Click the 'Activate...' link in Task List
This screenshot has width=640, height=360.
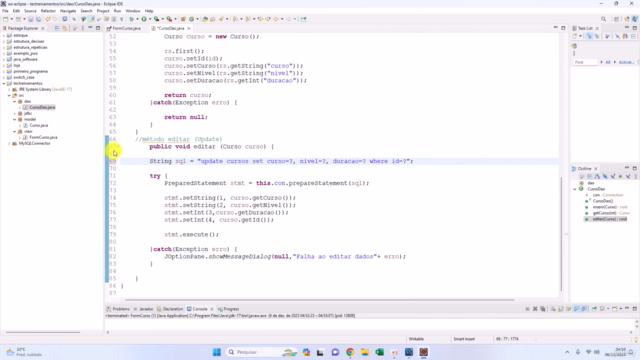627,62
